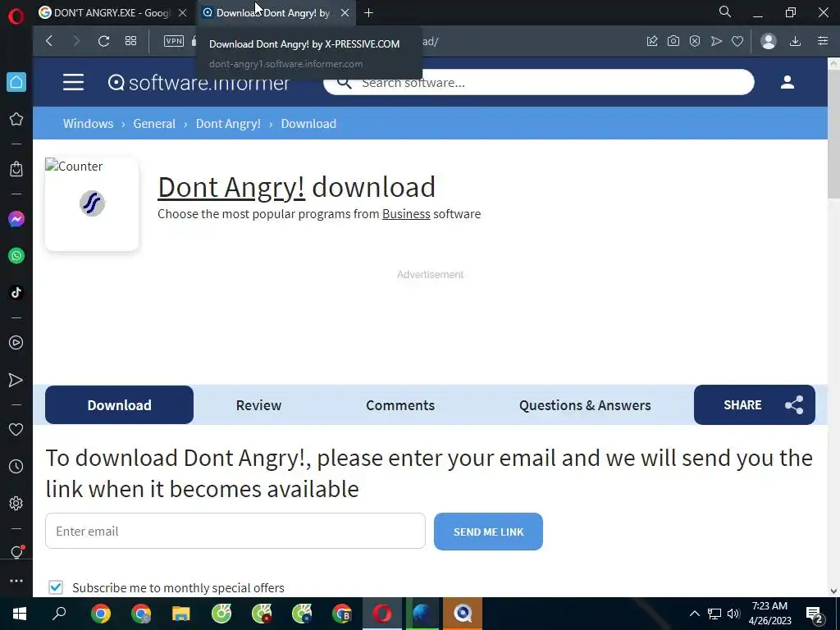The image size is (840, 630).
Task: Click the Download breadcrumb
Action: [308, 124]
